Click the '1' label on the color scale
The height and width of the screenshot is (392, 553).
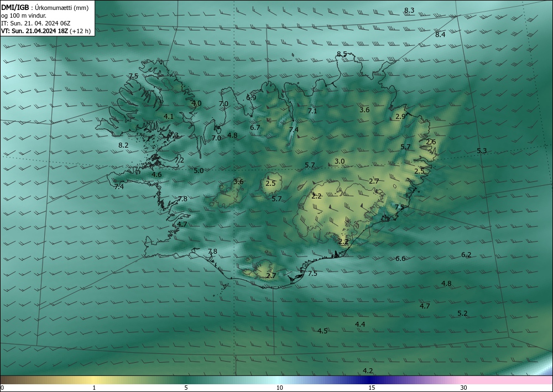point(94,388)
